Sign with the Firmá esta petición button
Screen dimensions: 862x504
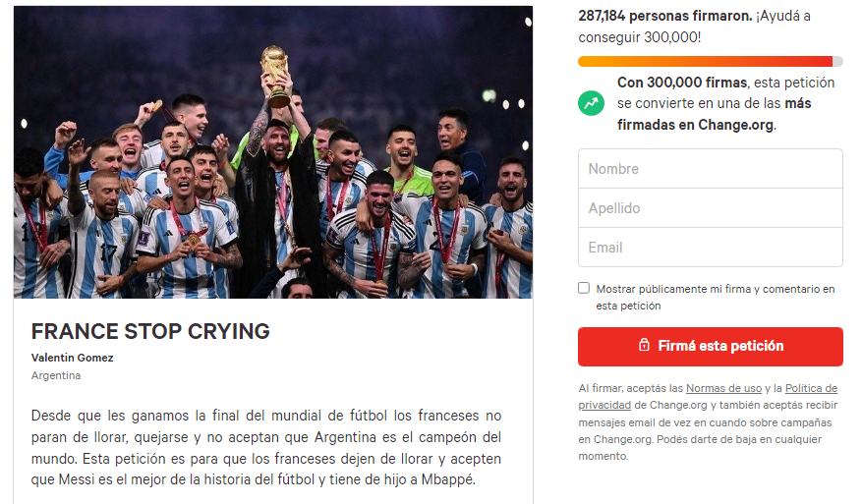(x=711, y=346)
